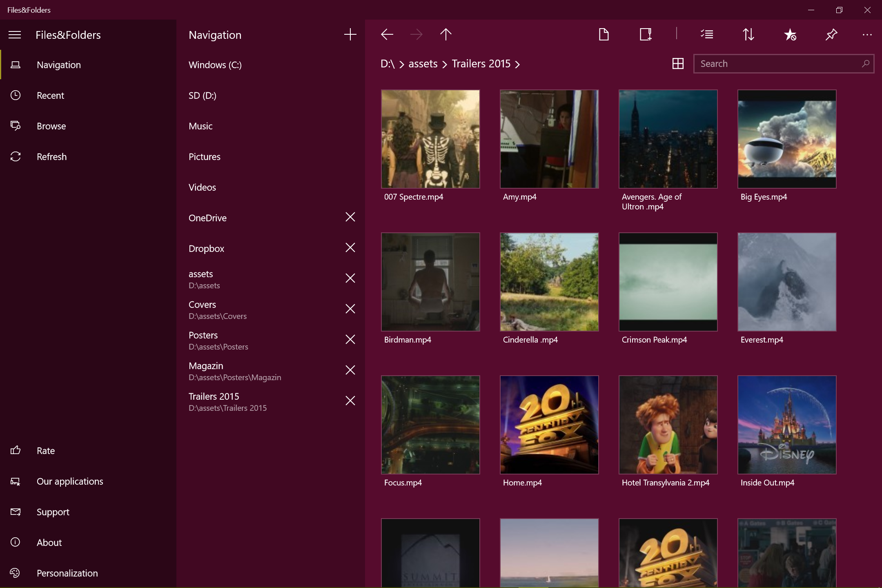Select Inside Out.mp4 thumbnail
This screenshot has width=882, height=588.
pos(787,425)
